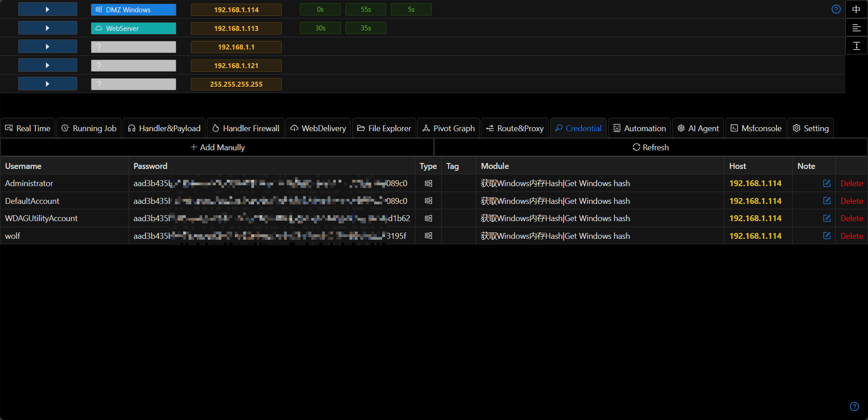Click host 192.168.1.114 in Administrator row

[x=755, y=183]
